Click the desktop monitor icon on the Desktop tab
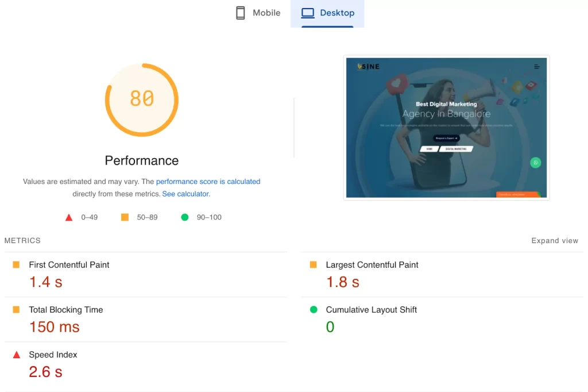Viewport: 588px width, 392px height. coord(307,12)
